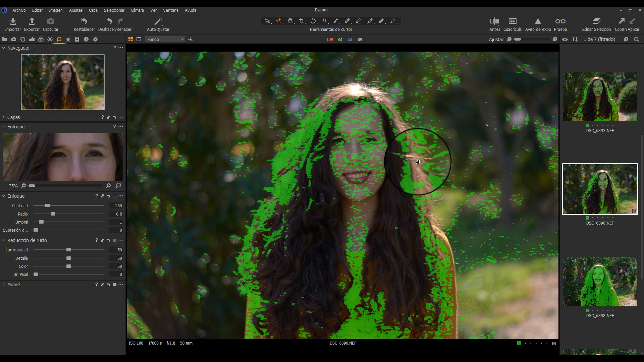This screenshot has width=644, height=362.
Task: Open the Fondo layer dropdown
Action: point(165,39)
